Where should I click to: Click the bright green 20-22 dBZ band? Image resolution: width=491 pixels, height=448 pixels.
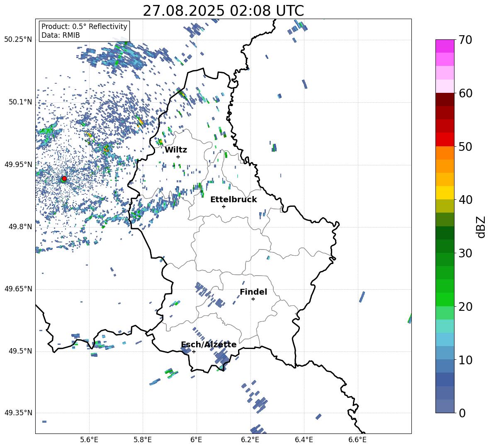click(445, 300)
